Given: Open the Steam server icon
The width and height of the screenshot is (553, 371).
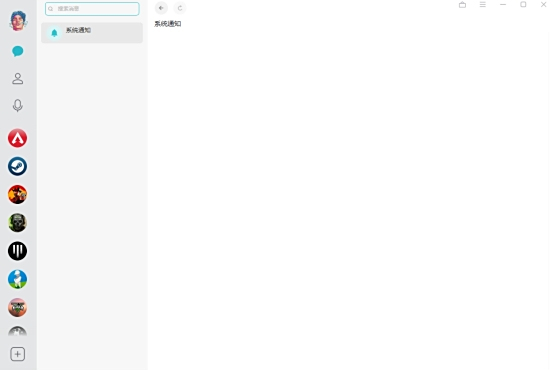Looking at the screenshot, I should coord(17,166).
